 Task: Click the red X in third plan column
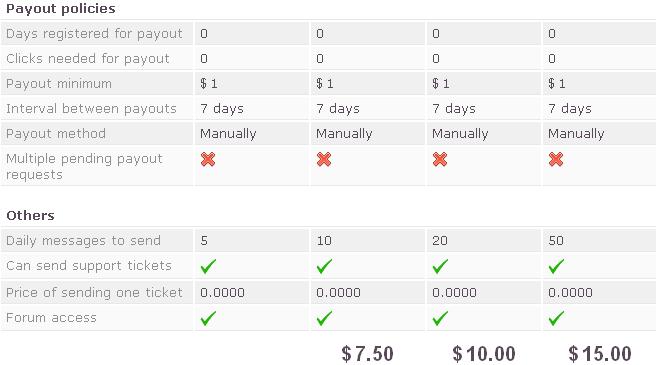point(440,159)
